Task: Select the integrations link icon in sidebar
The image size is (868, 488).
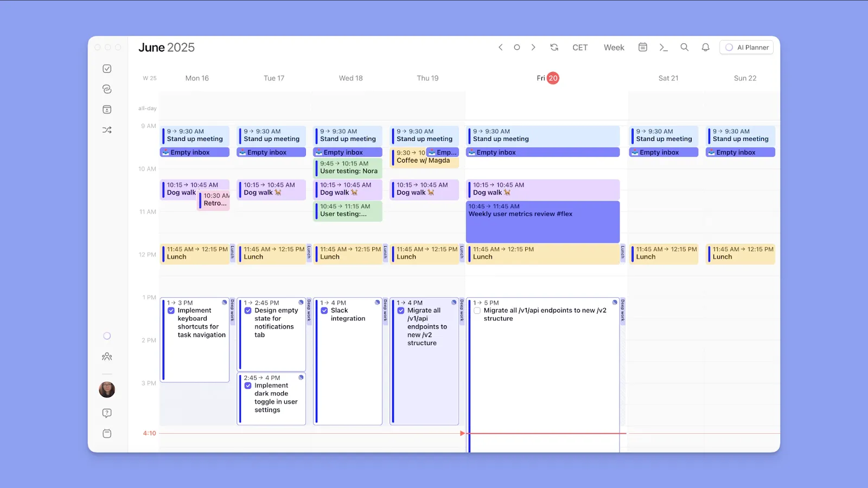Action: coord(107,89)
